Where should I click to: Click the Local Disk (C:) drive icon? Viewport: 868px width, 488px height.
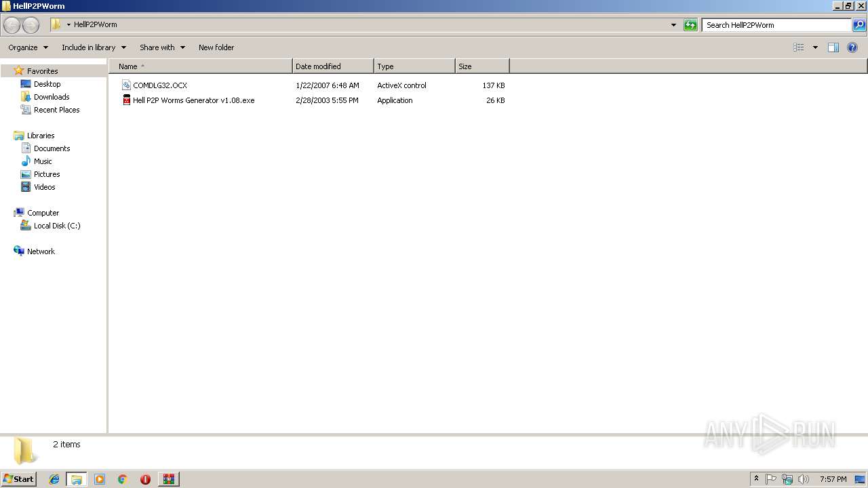point(26,226)
